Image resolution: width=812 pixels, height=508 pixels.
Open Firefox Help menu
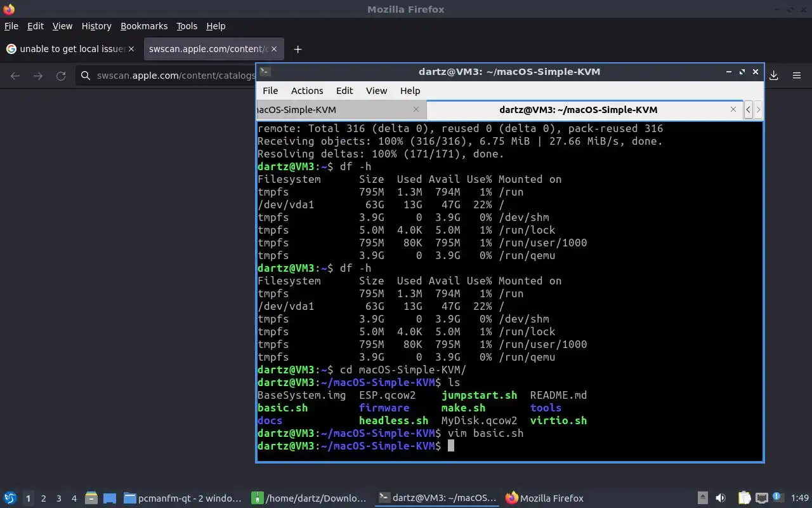click(216, 26)
